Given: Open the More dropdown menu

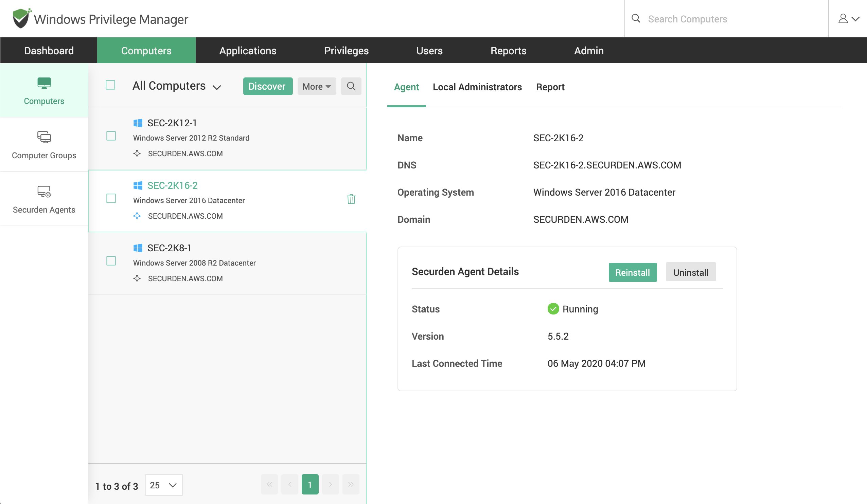Looking at the screenshot, I should [x=317, y=86].
